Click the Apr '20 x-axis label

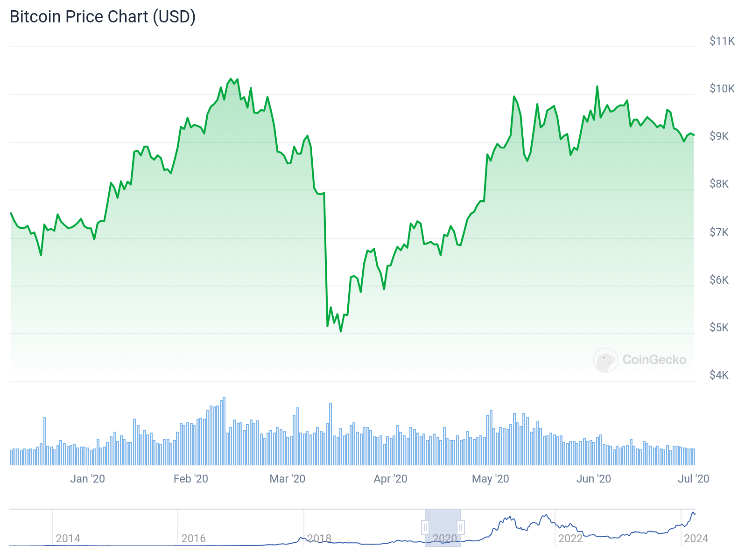pyautogui.click(x=391, y=479)
